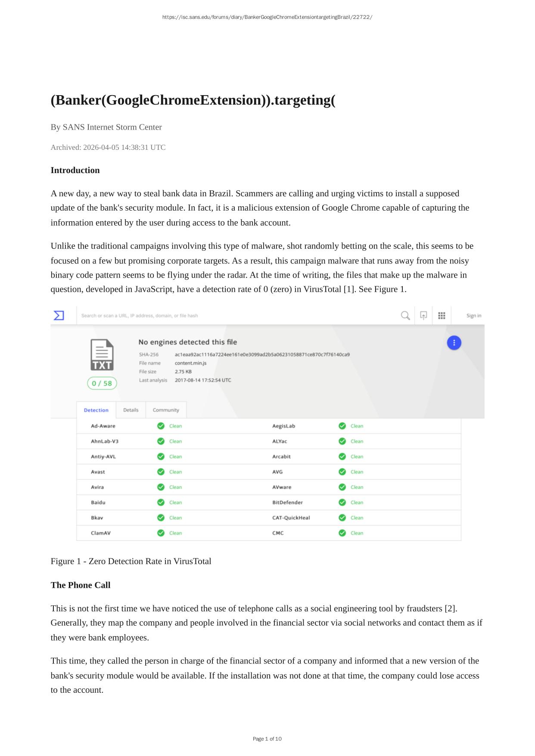Click the CAT-QuickHeal engine name

pyautogui.click(x=291, y=518)
